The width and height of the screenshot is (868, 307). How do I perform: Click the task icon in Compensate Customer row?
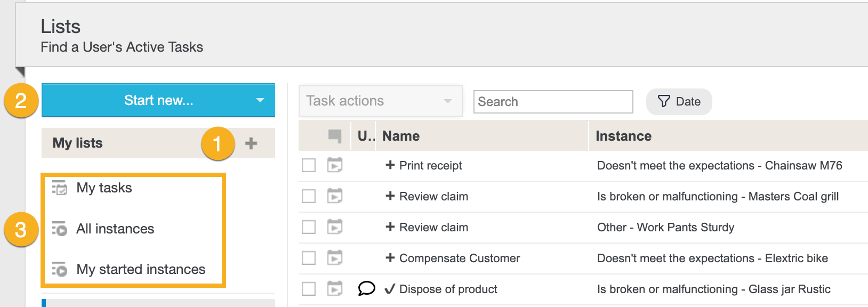point(334,258)
